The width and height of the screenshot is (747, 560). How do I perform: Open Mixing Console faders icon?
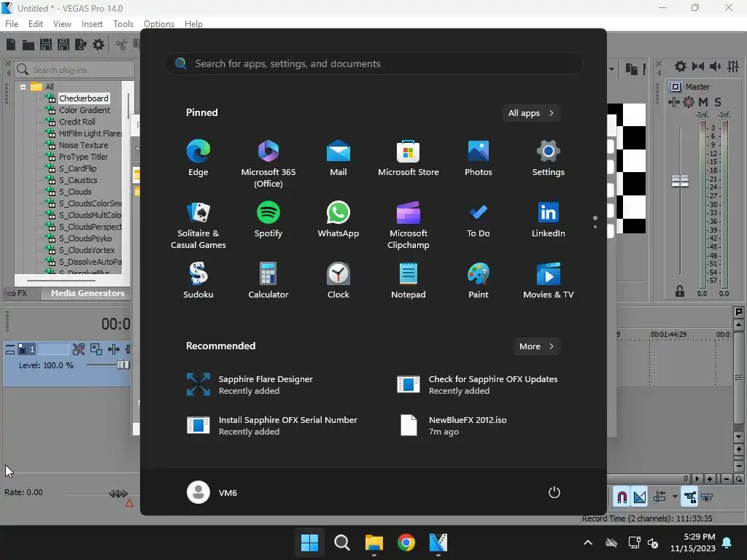[x=733, y=66]
